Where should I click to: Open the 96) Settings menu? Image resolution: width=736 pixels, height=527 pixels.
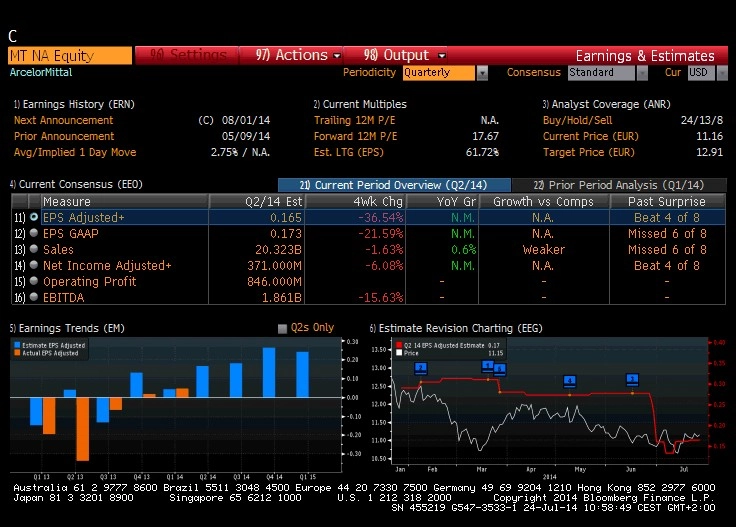[188, 55]
